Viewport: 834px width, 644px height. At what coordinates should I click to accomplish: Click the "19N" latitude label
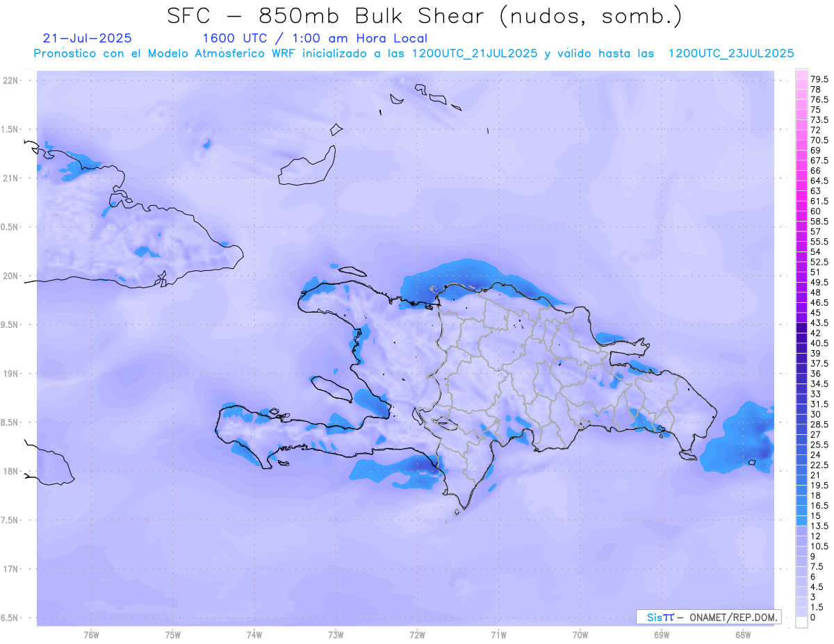point(12,374)
